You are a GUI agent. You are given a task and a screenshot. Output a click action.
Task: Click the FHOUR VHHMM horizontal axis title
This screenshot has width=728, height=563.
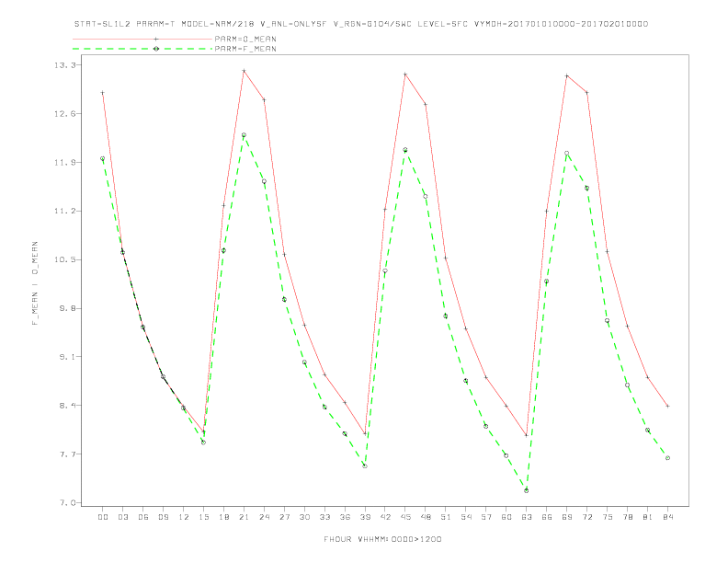coord(382,539)
